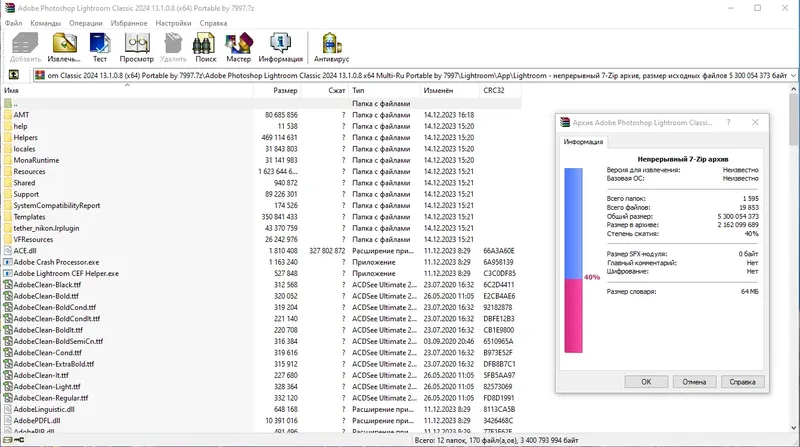Select the AdobeClean-Light.ttf row
This screenshot has width=800, height=447.
click(262, 387)
